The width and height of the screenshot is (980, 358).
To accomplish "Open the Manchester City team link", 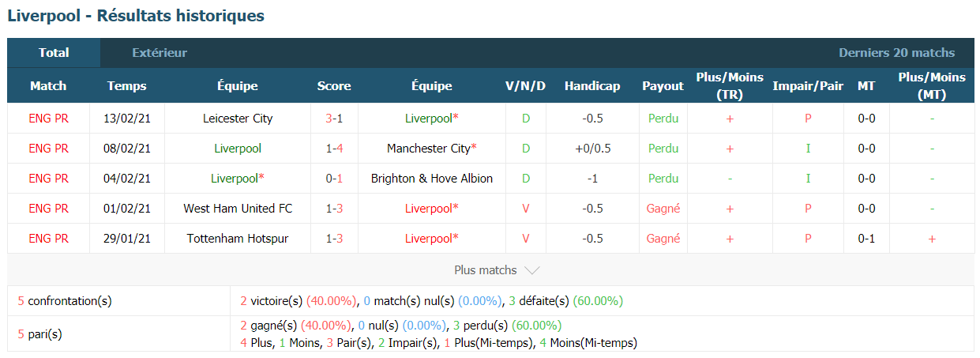I will click(x=432, y=149).
